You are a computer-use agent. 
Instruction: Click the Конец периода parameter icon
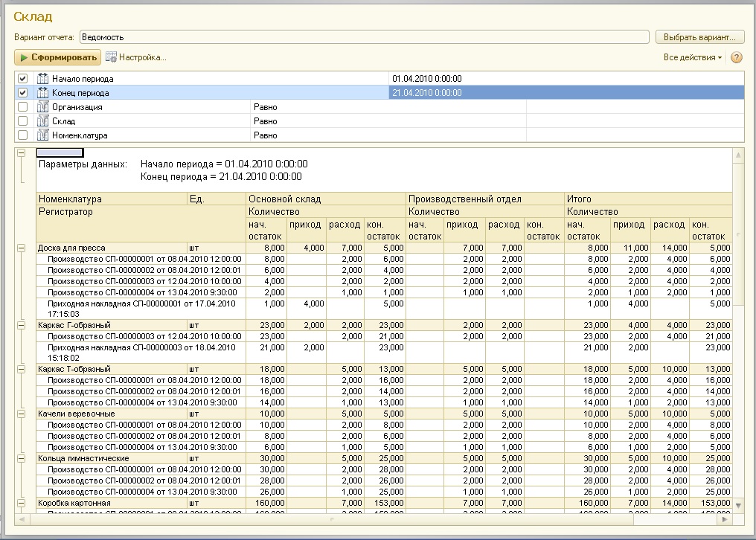pos(42,93)
